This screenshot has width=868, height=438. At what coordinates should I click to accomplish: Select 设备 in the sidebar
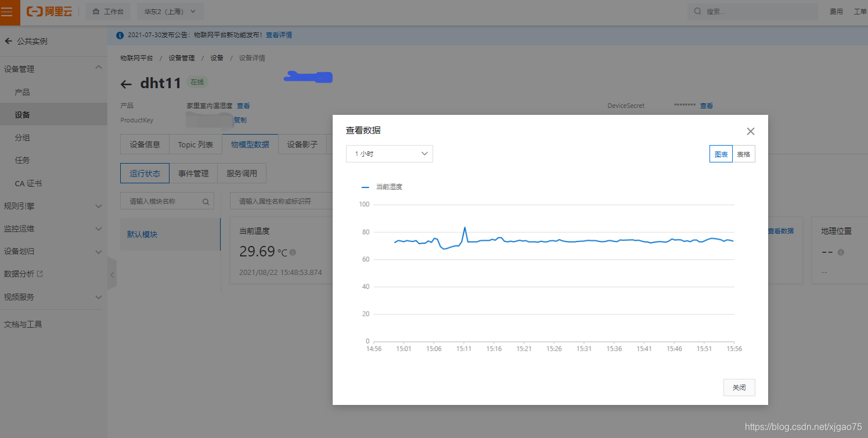[x=53, y=115]
